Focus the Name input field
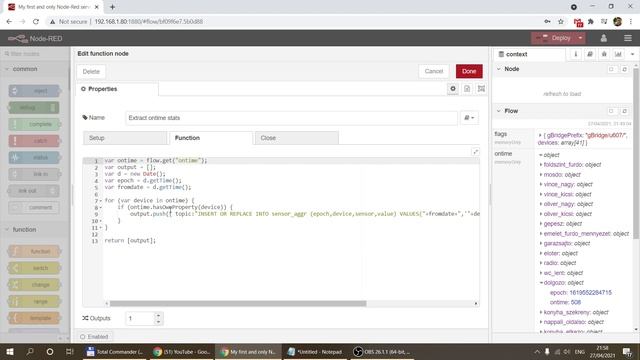The height and width of the screenshot is (360, 640). [291, 118]
